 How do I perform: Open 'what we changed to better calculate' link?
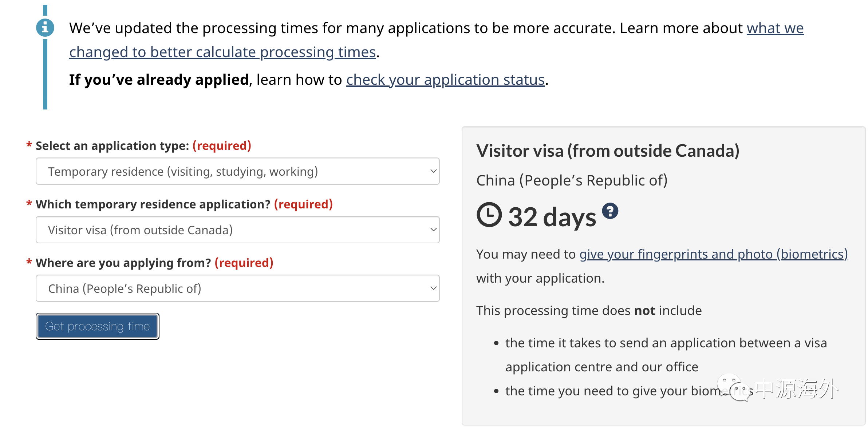pos(222,52)
